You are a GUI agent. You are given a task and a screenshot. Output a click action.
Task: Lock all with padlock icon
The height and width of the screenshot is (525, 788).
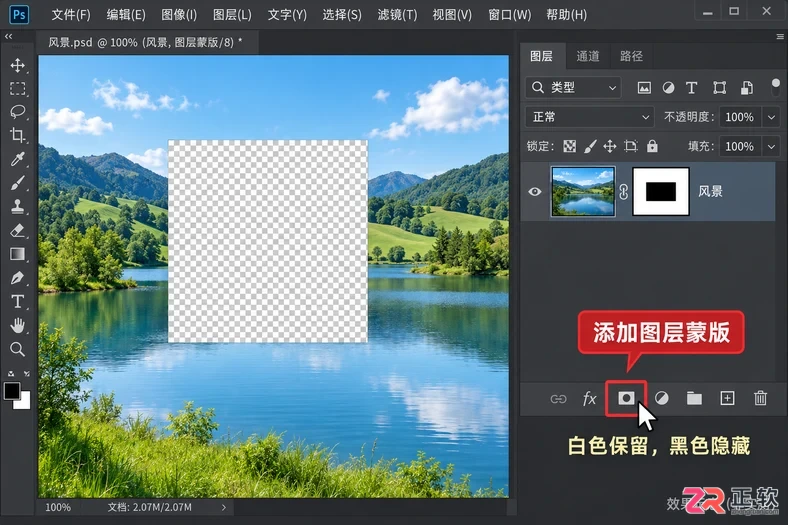coord(652,146)
